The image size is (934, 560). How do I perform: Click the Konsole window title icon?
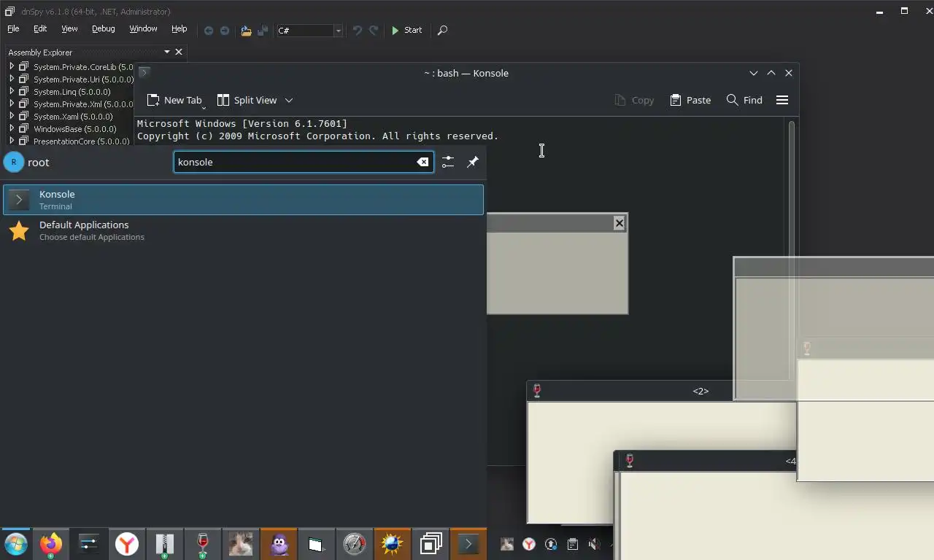coord(144,72)
